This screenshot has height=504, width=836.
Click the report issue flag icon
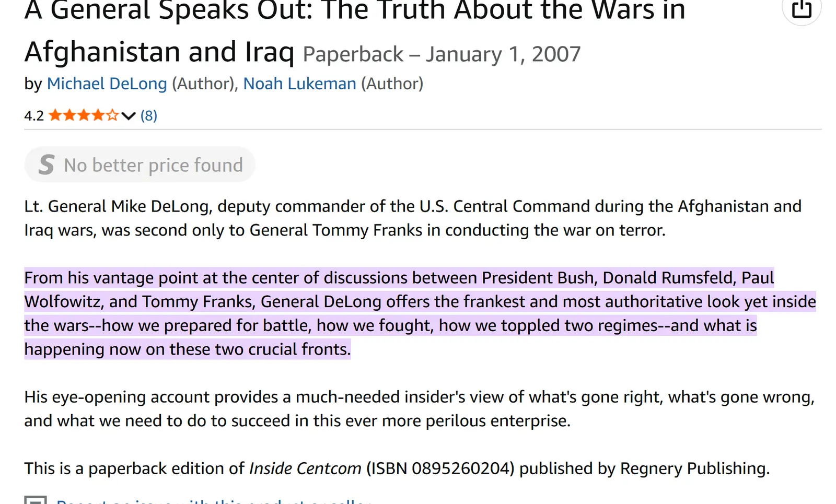pyautogui.click(x=36, y=500)
